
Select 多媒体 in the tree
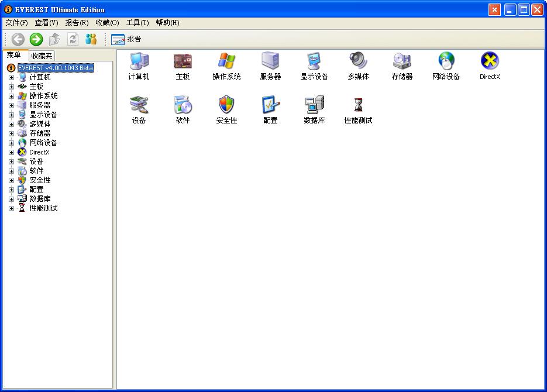click(x=40, y=124)
